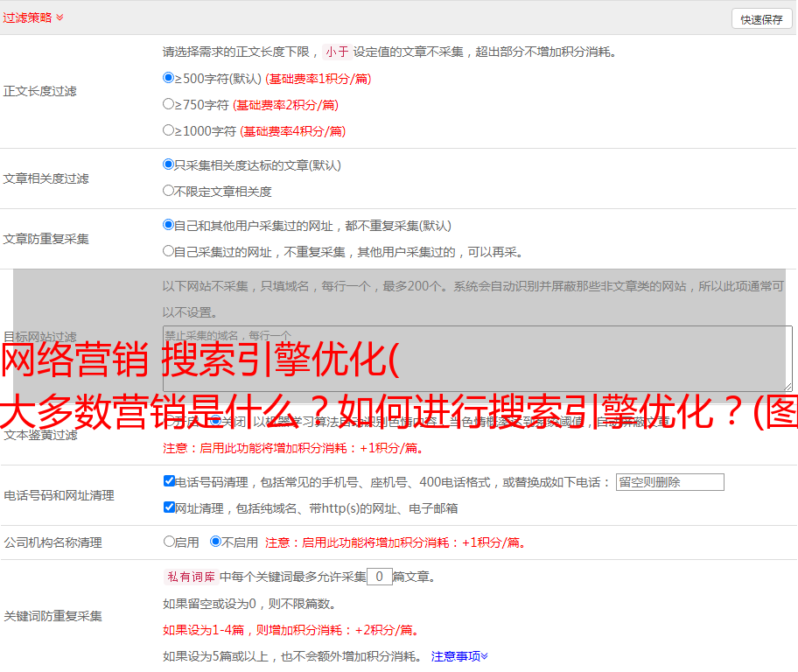Click the domain textarea resize handle
This screenshot has height=672, width=798.
[787, 386]
